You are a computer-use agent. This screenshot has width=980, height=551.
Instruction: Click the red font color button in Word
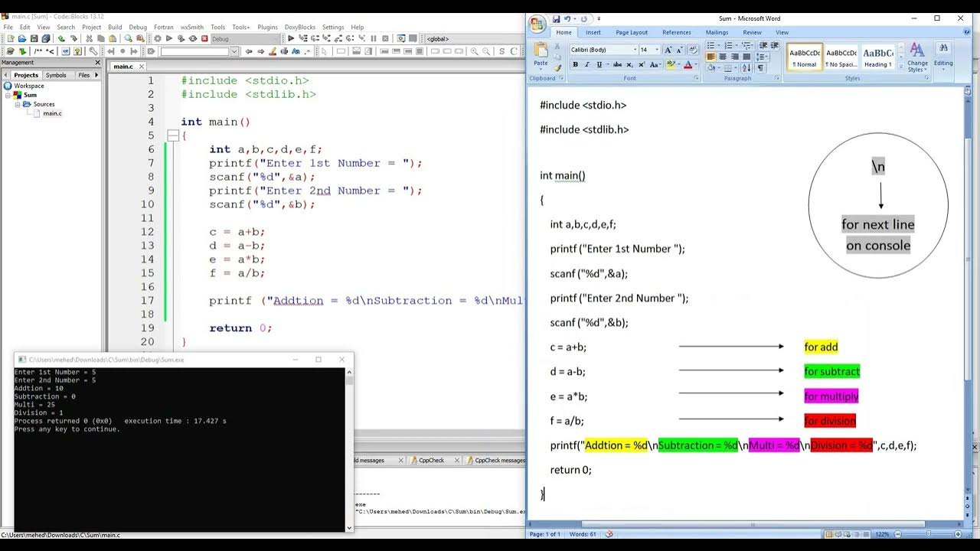pos(688,64)
